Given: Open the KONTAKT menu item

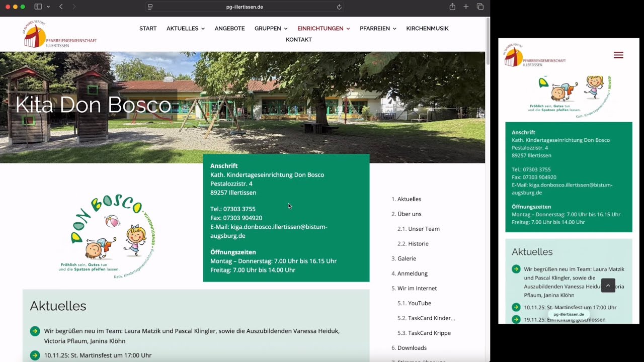Looking at the screenshot, I should (x=299, y=40).
